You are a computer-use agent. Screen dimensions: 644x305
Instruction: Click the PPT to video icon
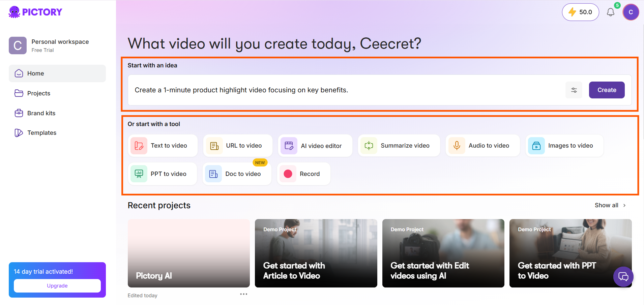(139, 174)
